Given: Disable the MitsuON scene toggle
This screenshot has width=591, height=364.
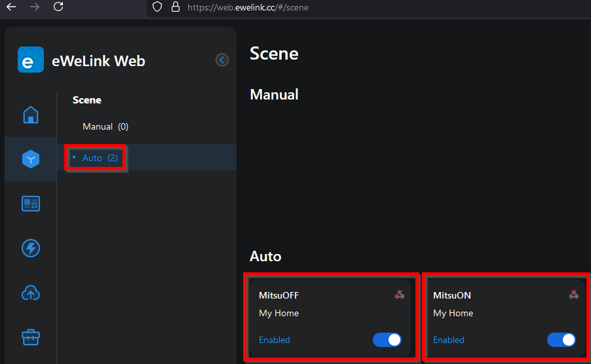Looking at the screenshot, I should (562, 340).
